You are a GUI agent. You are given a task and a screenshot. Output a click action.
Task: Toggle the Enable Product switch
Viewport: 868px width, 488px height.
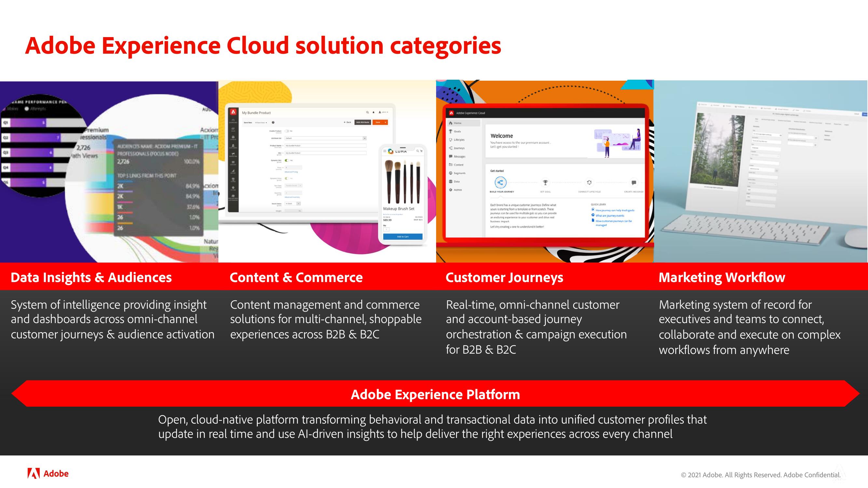point(287,131)
